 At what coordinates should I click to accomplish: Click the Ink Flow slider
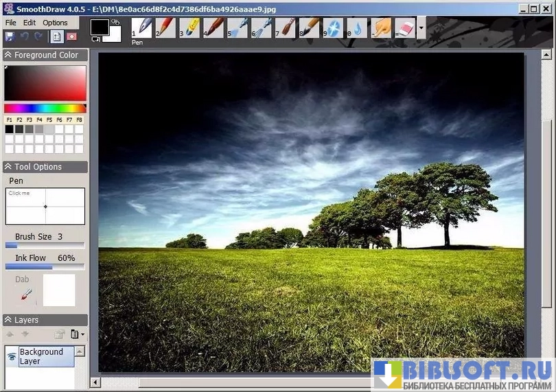(45, 267)
